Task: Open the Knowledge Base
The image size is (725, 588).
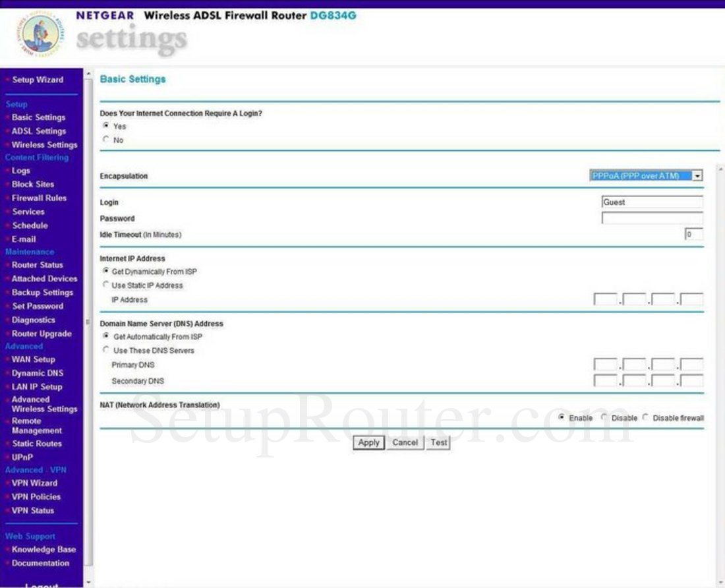Action: click(x=43, y=549)
